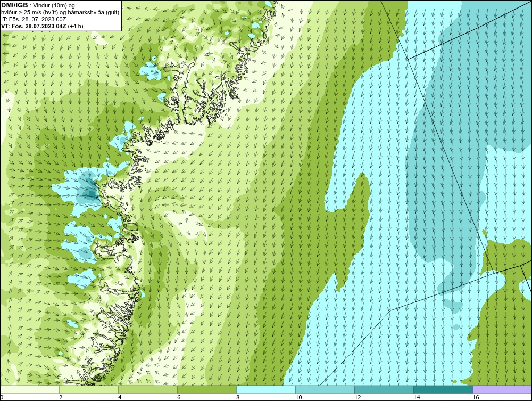This screenshot has height=401, width=532.
Task: Click the scale label '2'
Action: click(x=61, y=398)
